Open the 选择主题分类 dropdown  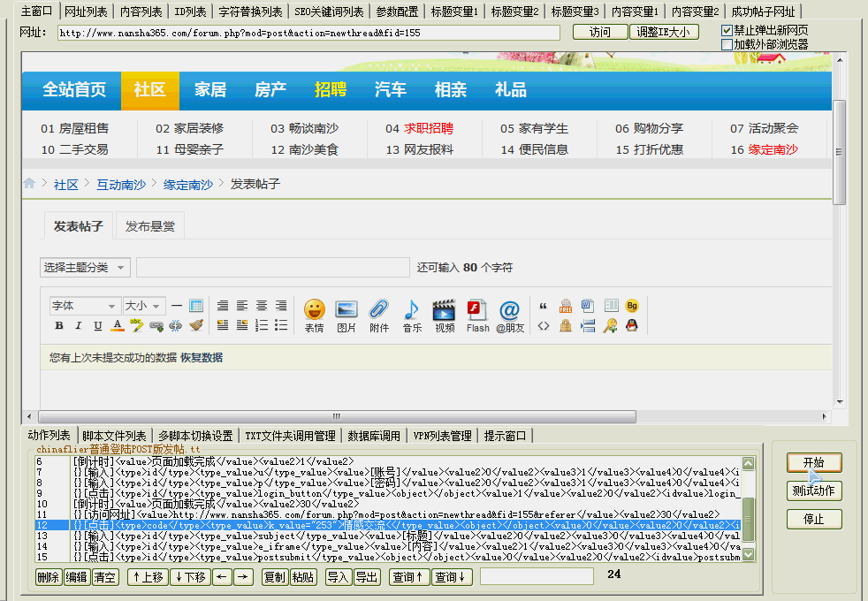pyautogui.click(x=85, y=268)
